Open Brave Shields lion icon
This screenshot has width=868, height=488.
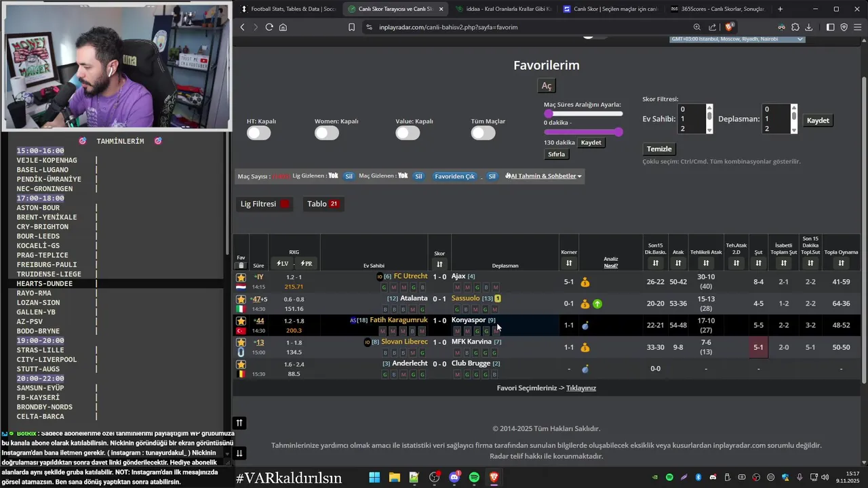[x=730, y=27]
